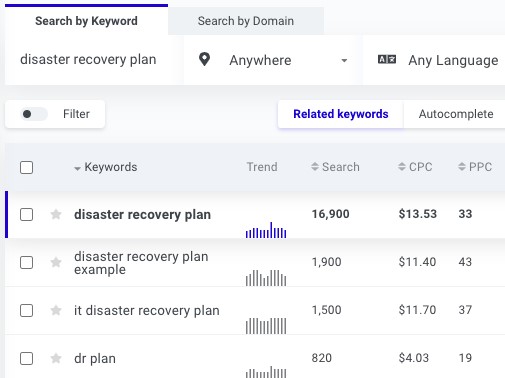The image size is (505, 378).
Task: Star the 'dr plan' keyword
Action: [56, 358]
